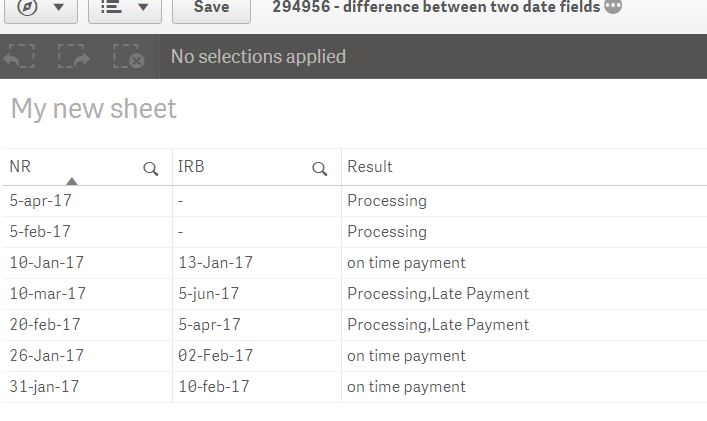This screenshot has width=707, height=421.
Task: Click the Save button
Action: [211, 8]
